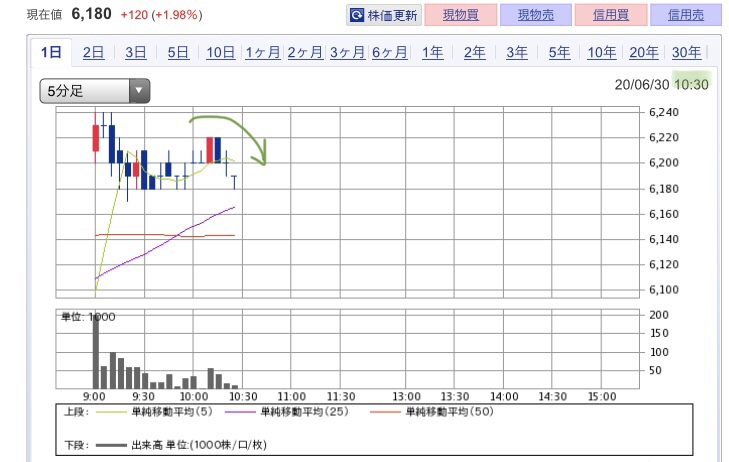The image size is (729, 462).
Task: Click the timestamp 20/06/30 10:30
Action: (662, 85)
